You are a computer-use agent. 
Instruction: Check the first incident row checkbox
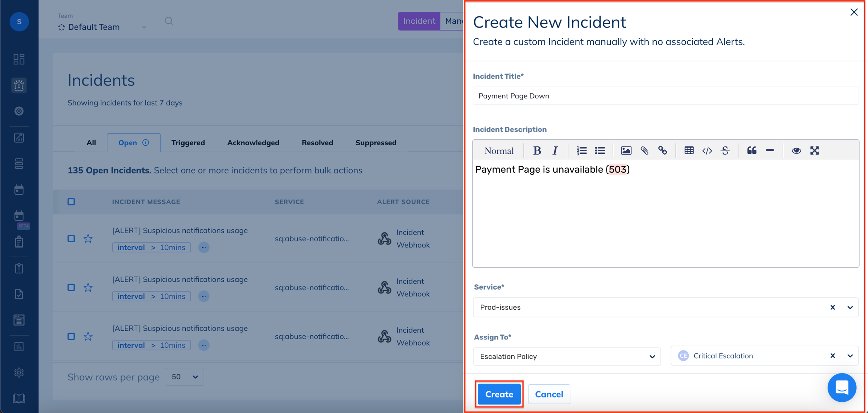71,239
